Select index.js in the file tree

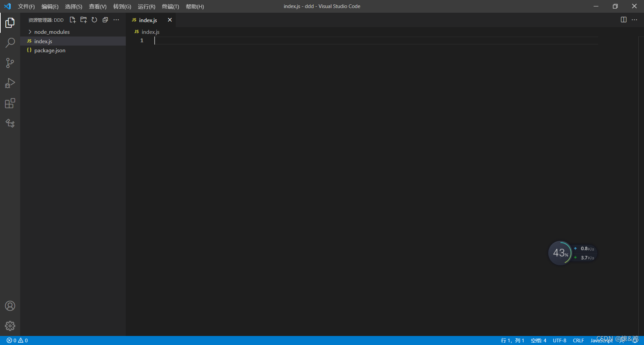point(73,41)
